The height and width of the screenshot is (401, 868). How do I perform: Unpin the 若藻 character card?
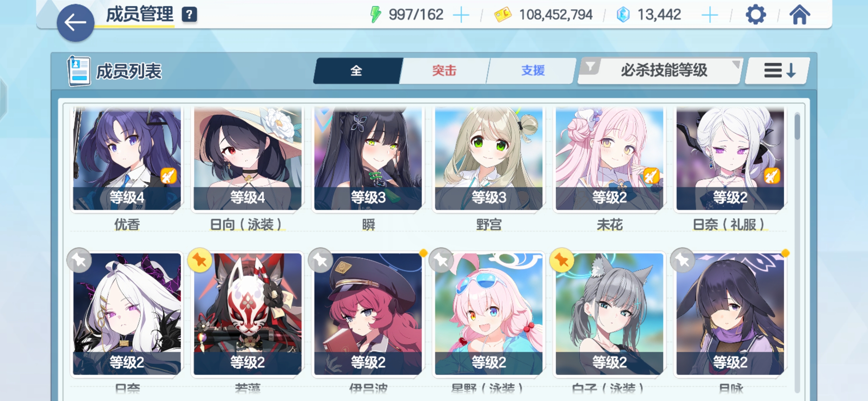pos(200,260)
